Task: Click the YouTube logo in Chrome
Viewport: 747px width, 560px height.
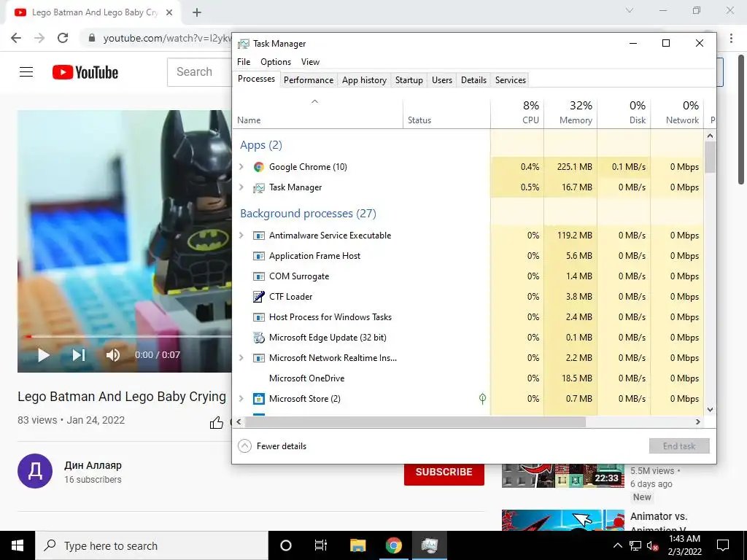Action: coord(85,72)
